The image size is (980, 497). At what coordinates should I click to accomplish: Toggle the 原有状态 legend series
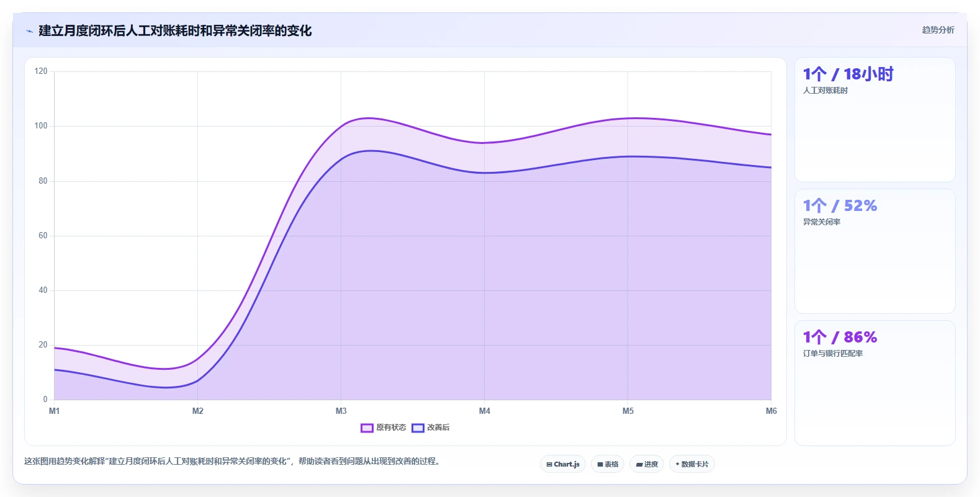click(x=384, y=428)
